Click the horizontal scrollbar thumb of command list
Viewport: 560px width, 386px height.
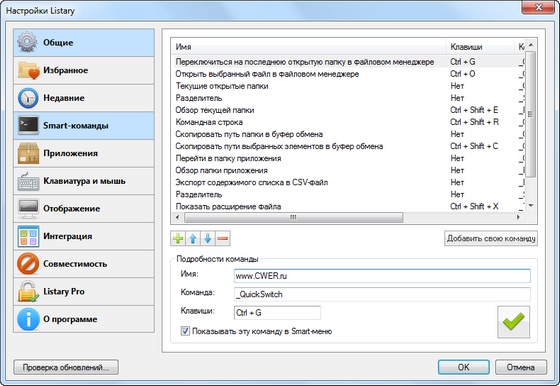tap(293, 217)
